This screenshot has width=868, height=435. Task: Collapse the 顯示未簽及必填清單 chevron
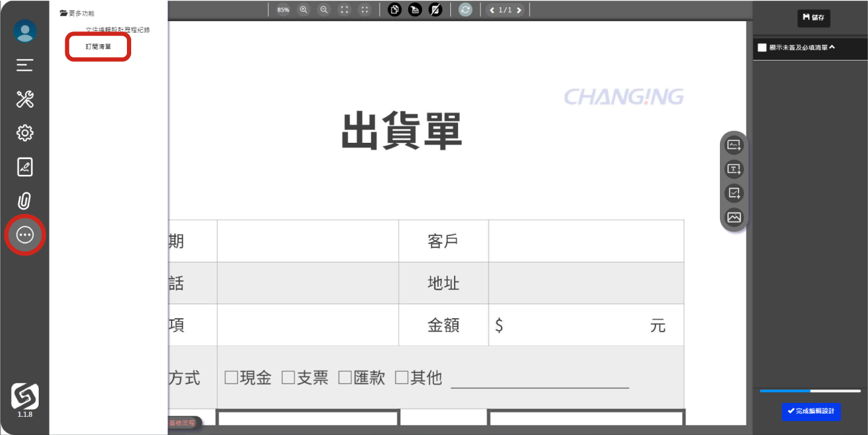coord(832,47)
